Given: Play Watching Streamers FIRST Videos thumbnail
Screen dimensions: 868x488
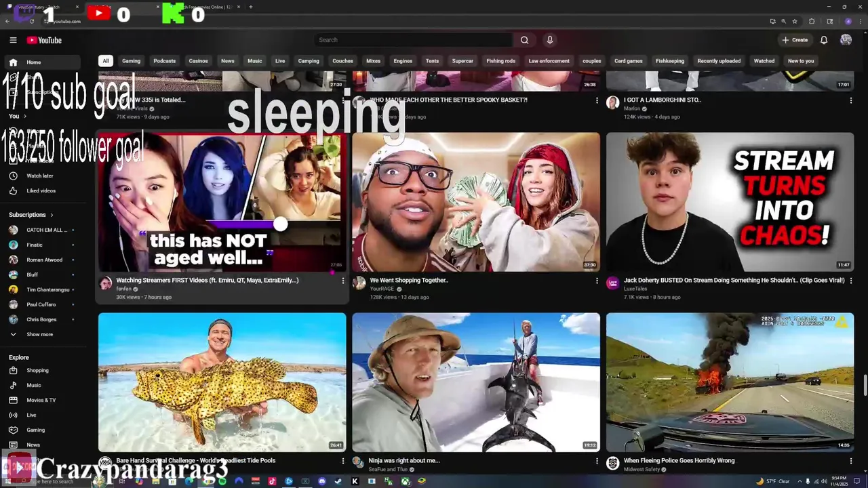Looking at the screenshot, I should click(222, 202).
